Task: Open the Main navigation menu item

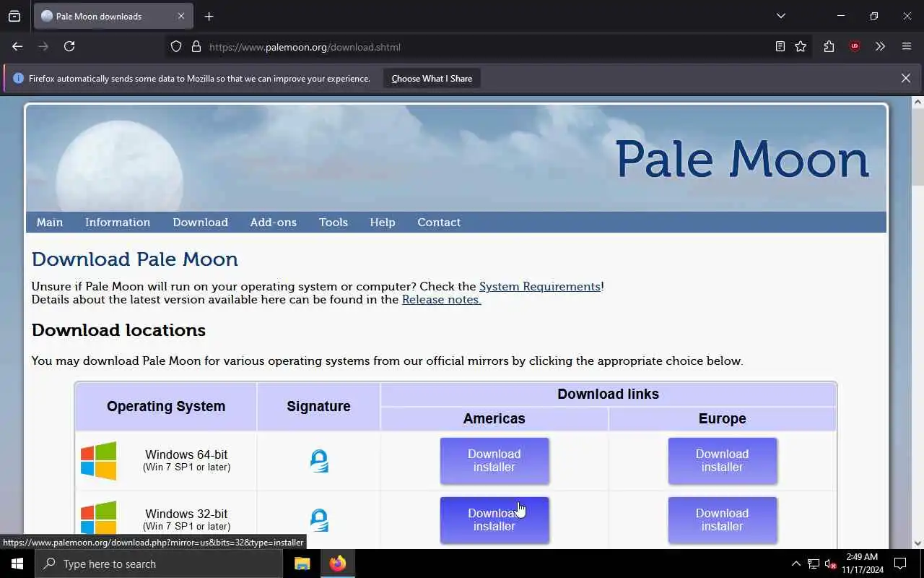Action: click(x=50, y=222)
